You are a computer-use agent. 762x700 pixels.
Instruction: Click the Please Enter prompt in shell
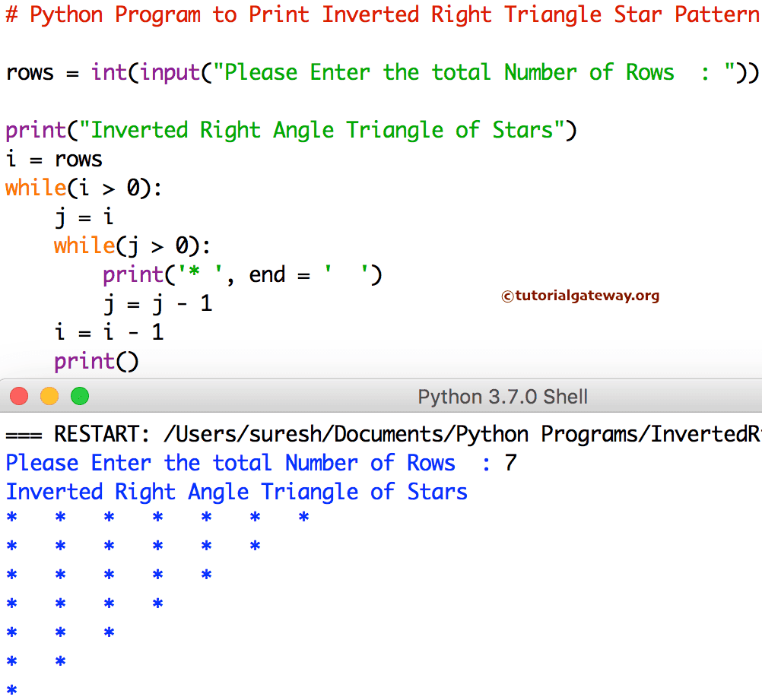pos(228,462)
